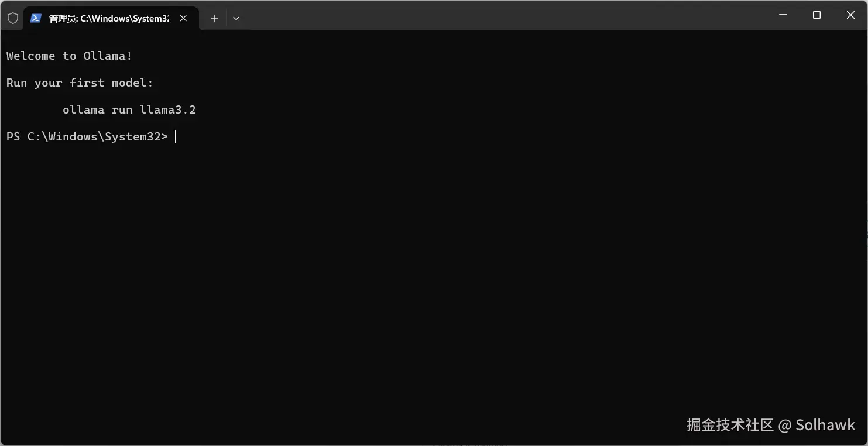Image resolution: width=868 pixels, height=446 pixels.
Task: Click the 'Run your first model:' line
Action: click(80, 83)
